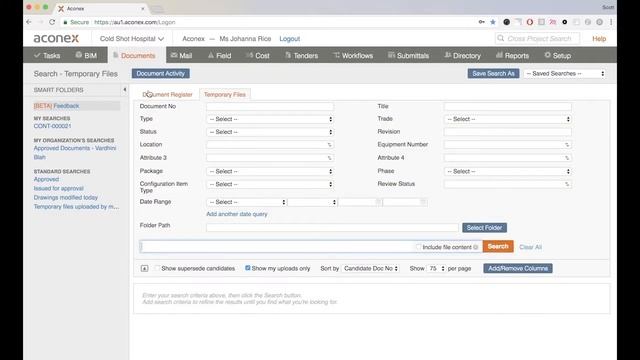Open the Package select dropdown
Image resolution: width=640 pixels, height=360 pixels.
270,171
